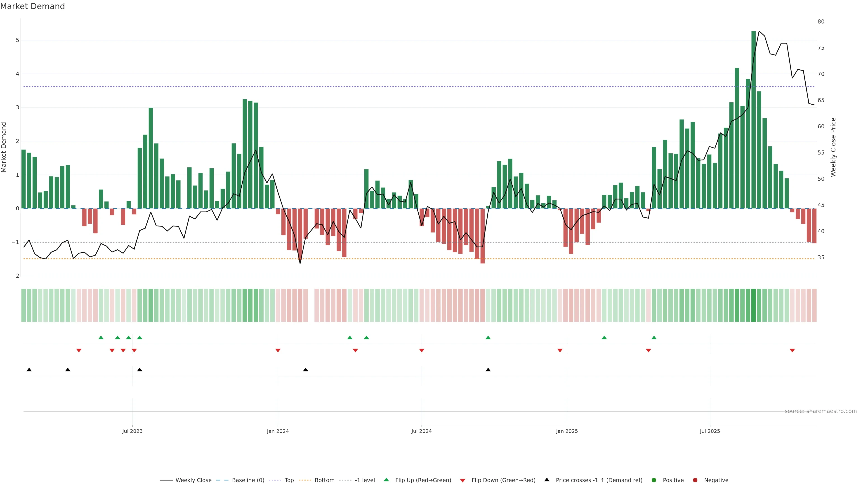Image resolution: width=868 pixels, height=488 pixels.
Task: Click Flip Up green triangle legend icon
Action: [387, 480]
